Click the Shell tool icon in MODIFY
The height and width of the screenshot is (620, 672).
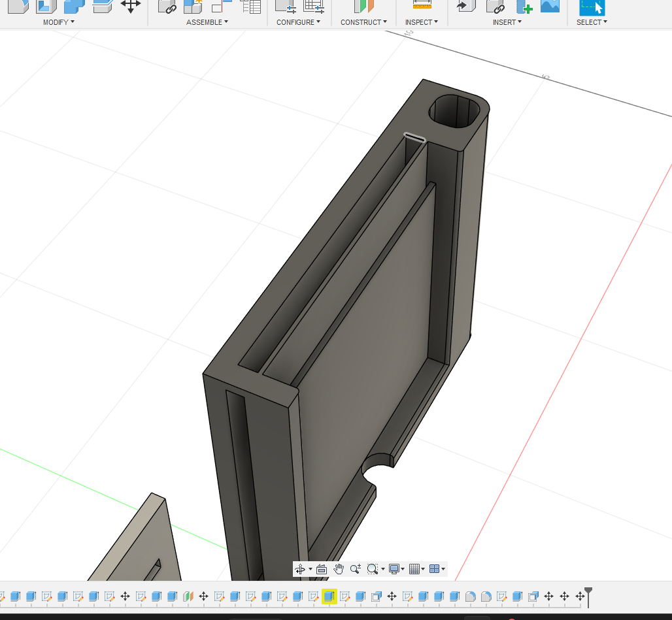coord(46,7)
